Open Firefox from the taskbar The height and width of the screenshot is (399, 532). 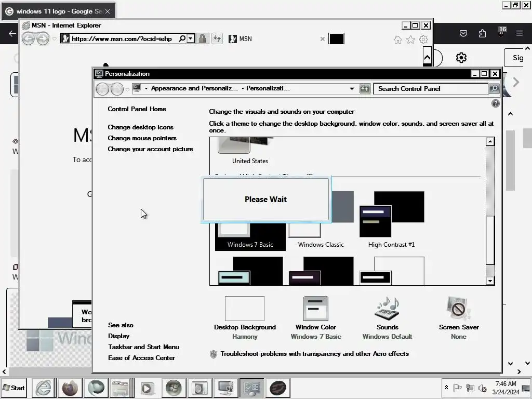(70, 388)
